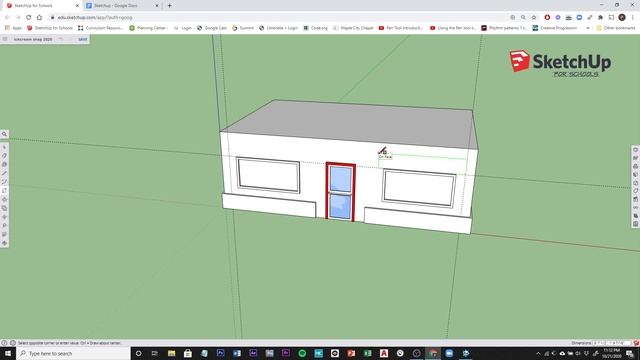Click the Type here to search box
Screen dimensions: 640x360
73,353
